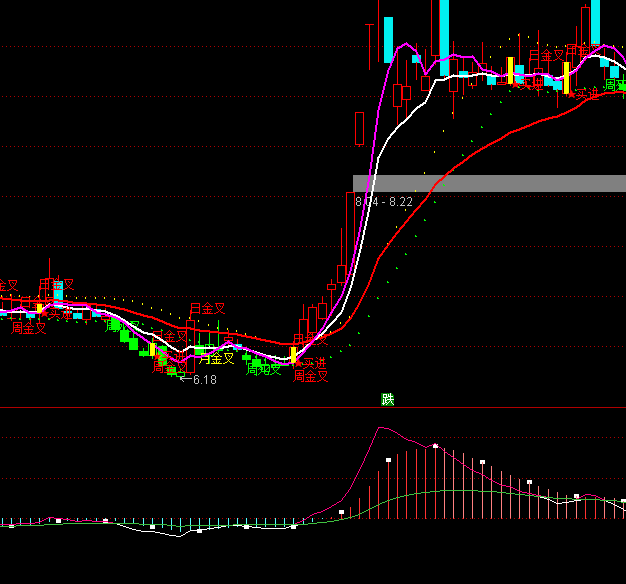626x584 pixels.
Task: Click the gray price gap band
Action: 489,184
